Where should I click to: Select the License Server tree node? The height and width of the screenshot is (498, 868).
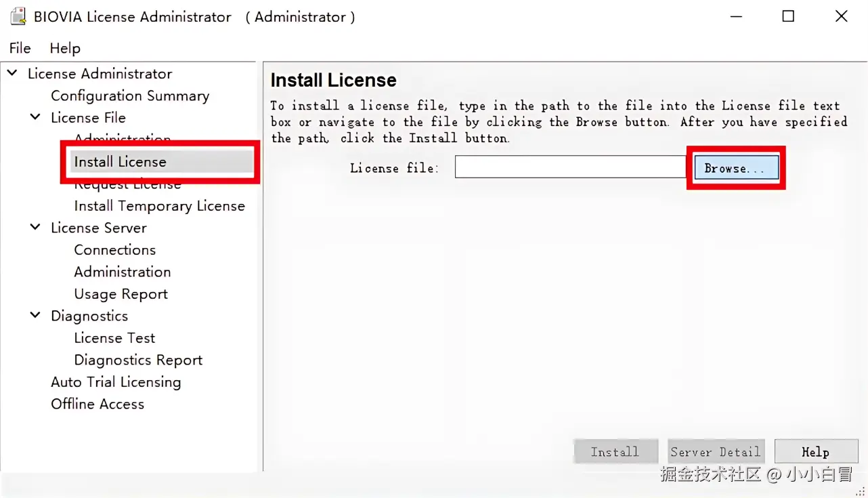99,228
